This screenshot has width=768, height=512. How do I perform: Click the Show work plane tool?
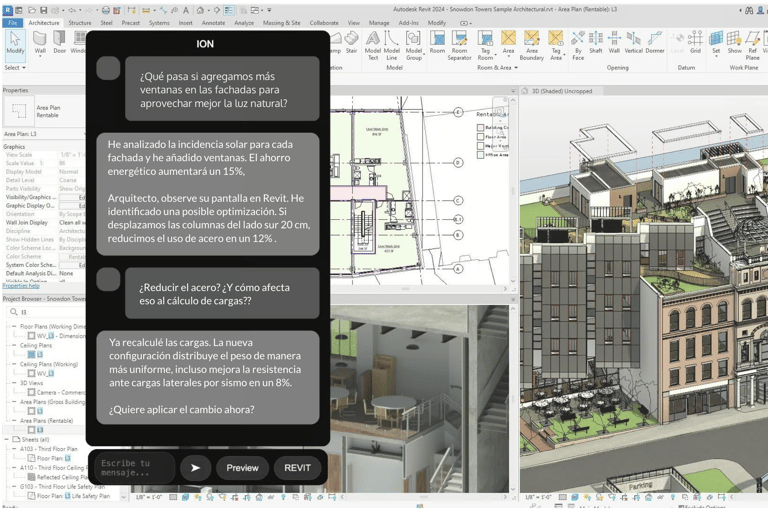click(734, 42)
